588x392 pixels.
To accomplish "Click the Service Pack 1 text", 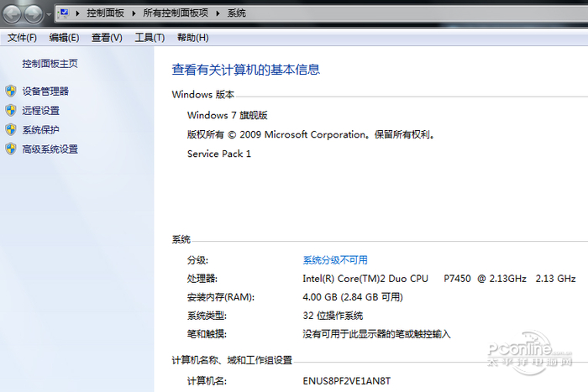I will pyautogui.click(x=219, y=154).
